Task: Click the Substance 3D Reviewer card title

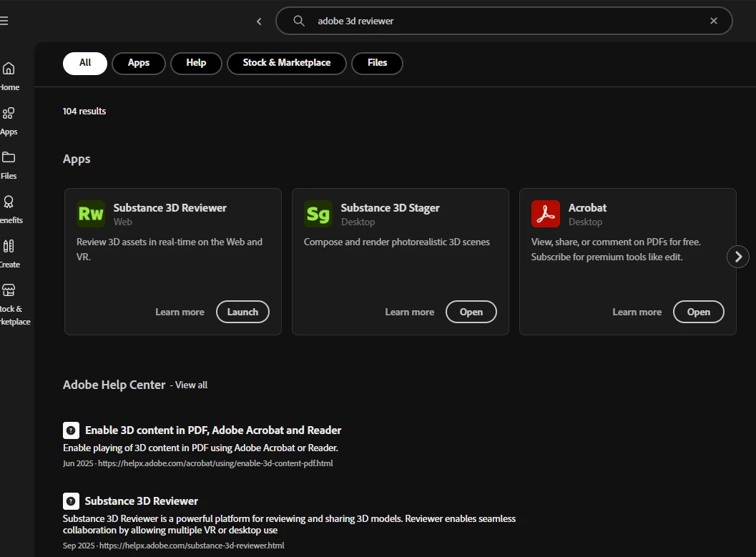Action: [x=170, y=207]
